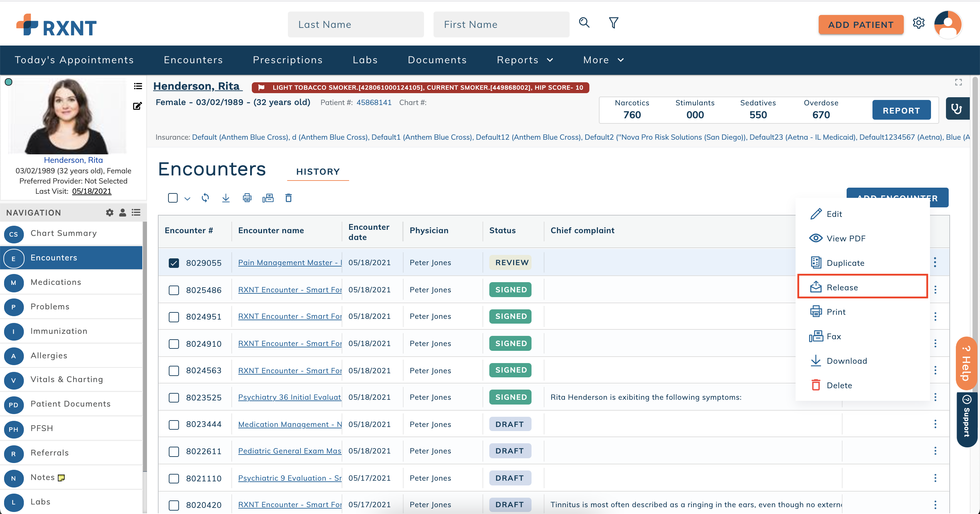Choose Release from context menu
Screen dimensions: 980x514
coord(862,287)
